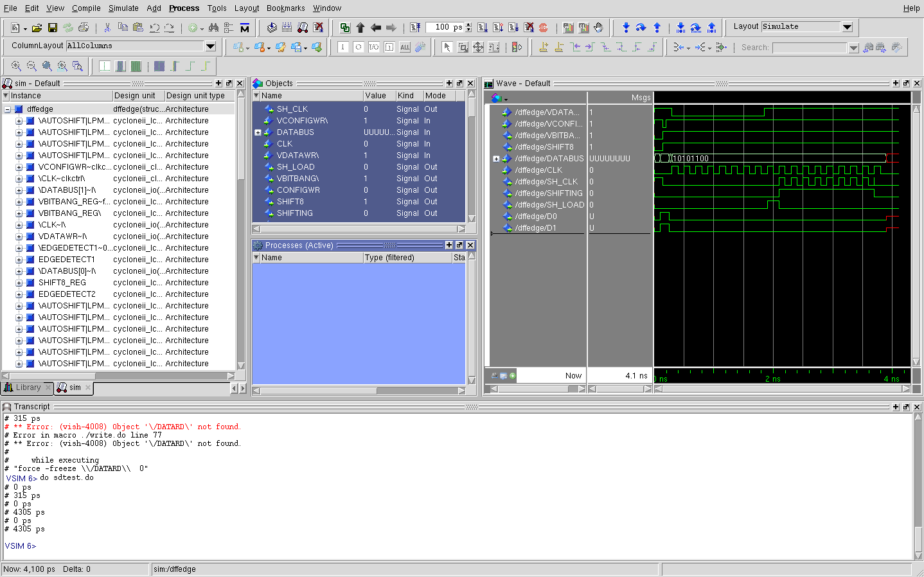Toggle the 'All' signals filter button
The width and height of the screenshot is (924, 577).
tap(405, 47)
